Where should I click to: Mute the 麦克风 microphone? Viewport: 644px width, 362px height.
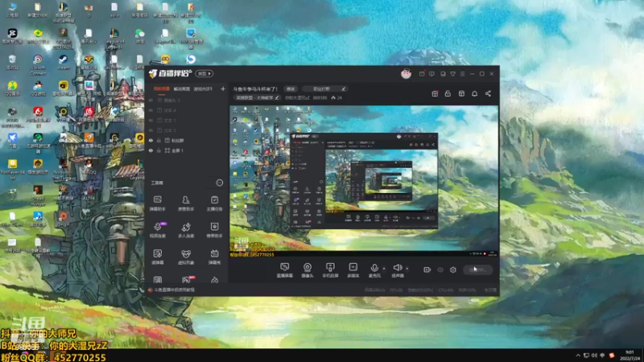tap(374, 270)
